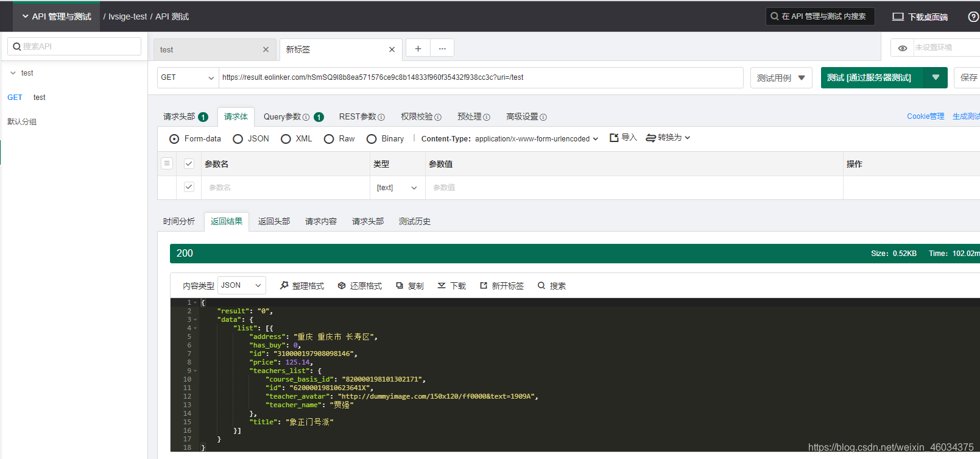The width and height of the screenshot is (980, 459).
Task: Click the 整理格式 format icon
Action: coord(284,285)
